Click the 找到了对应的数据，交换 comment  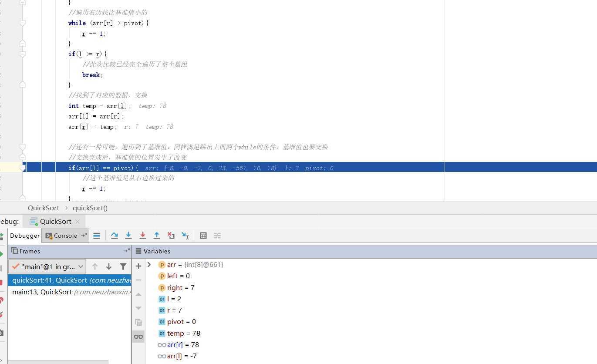(108, 95)
